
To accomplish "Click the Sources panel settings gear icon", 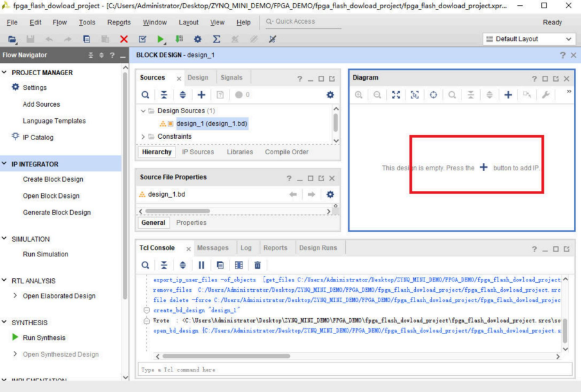I will (330, 94).
